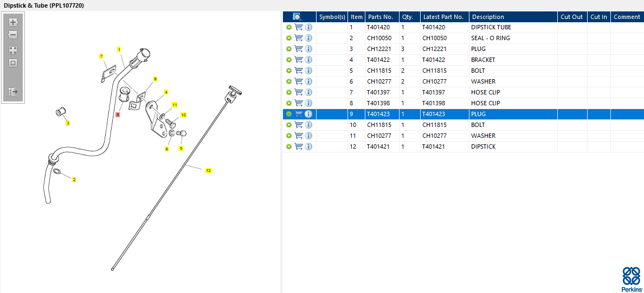This screenshot has width=644, height=293.
Task: Click green gear icon for BRACKET row
Action: pyautogui.click(x=289, y=60)
